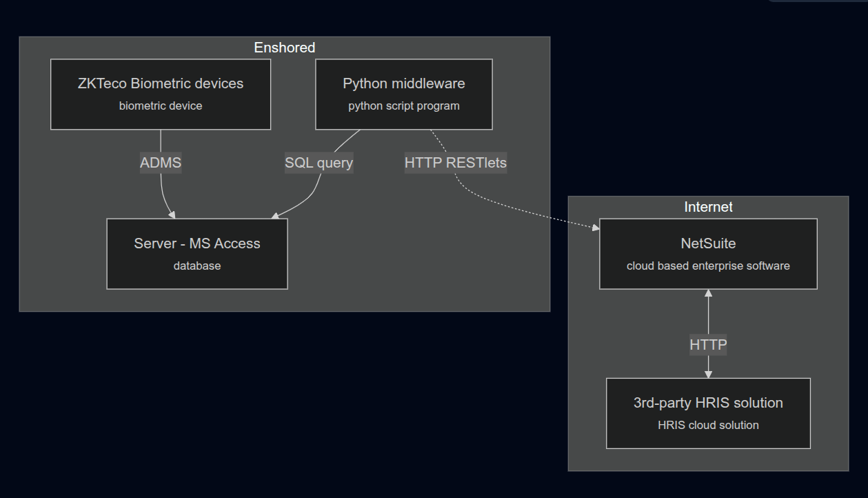Screen dimensions: 868x498
Task: Select the NetSuite node
Action: pos(708,254)
